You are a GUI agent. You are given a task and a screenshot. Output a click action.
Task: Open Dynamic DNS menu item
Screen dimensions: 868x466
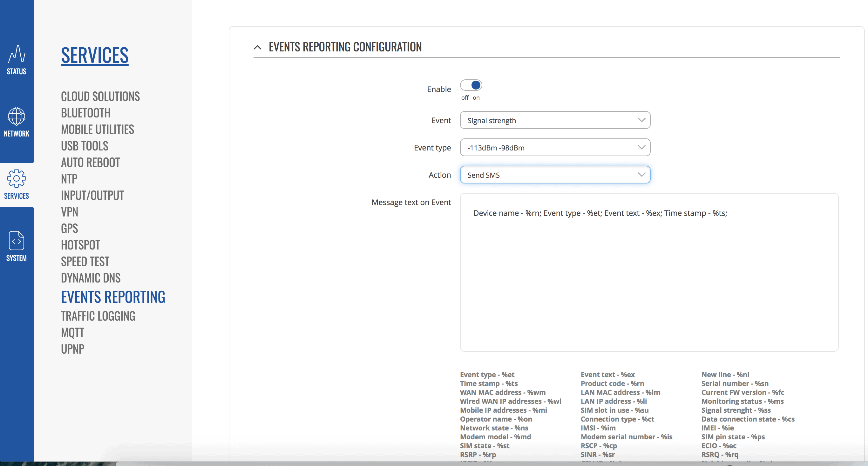(x=91, y=278)
